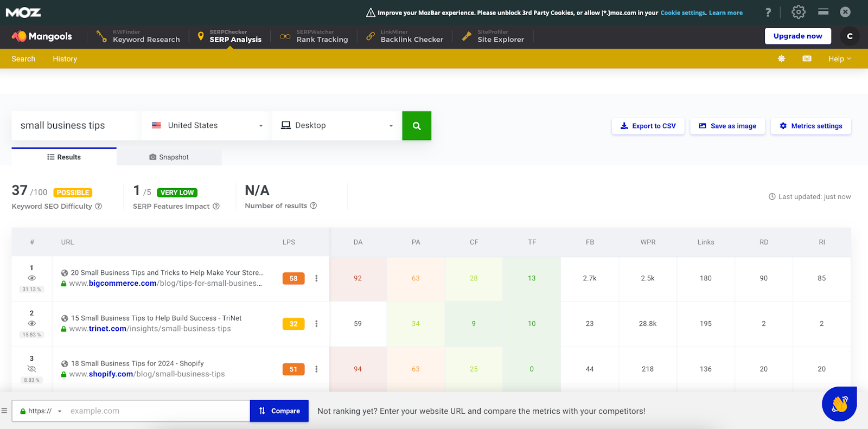This screenshot has height=429, width=868.
Task: Open keyboard shortcuts icon
Action: 807,59
